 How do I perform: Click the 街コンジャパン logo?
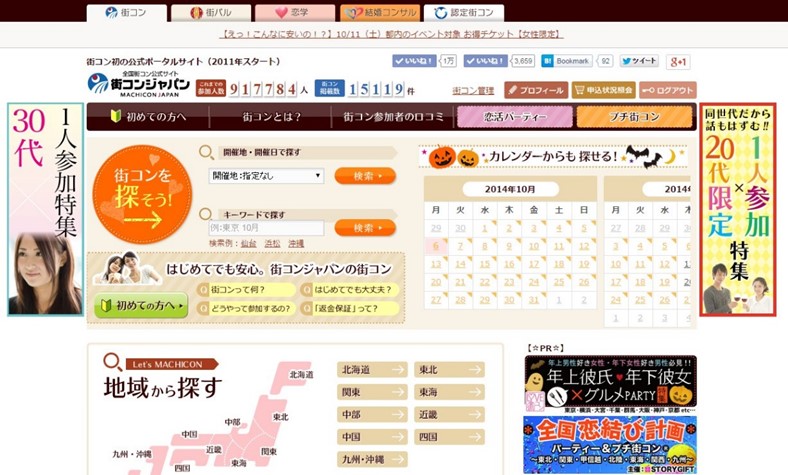[139, 84]
